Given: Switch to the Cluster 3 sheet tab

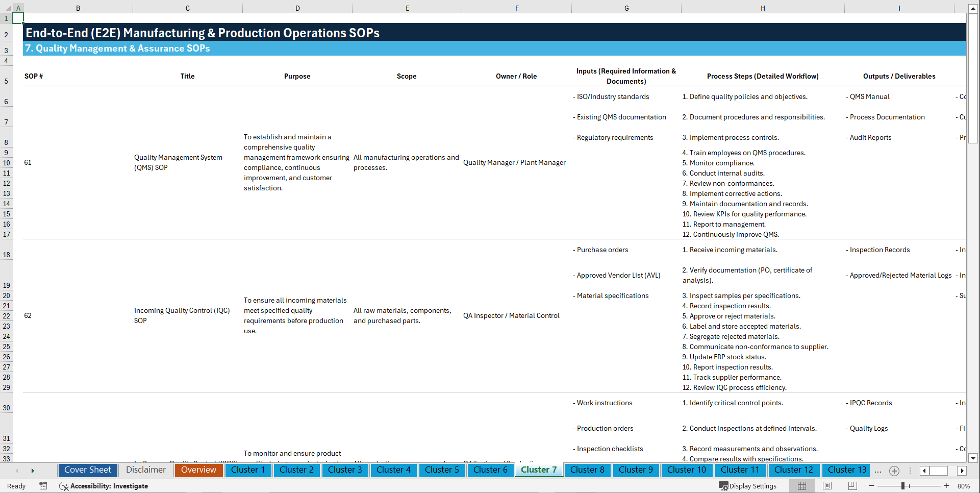Looking at the screenshot, I should pyautogui.click(x=345, y=470).
